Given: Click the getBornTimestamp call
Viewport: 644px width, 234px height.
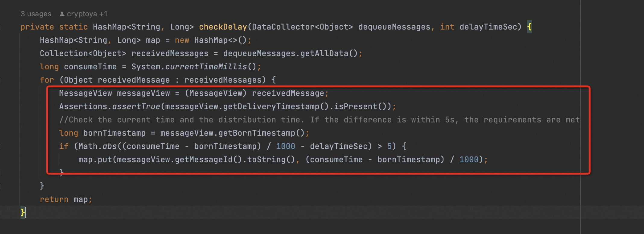Looking at the screenshot, I should click(x=257, y=133).
